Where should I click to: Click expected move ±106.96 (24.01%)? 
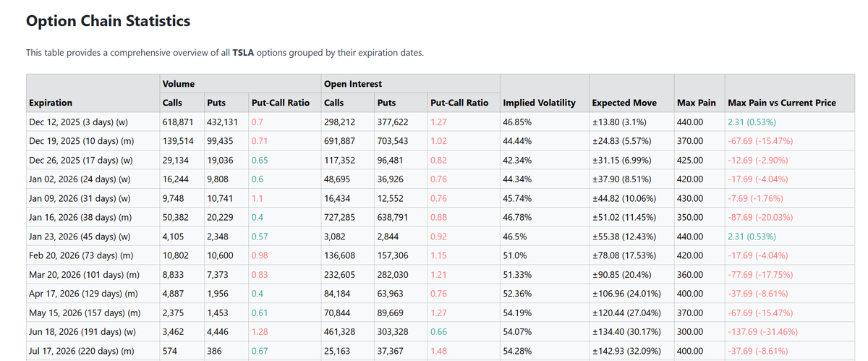point(626,294)
